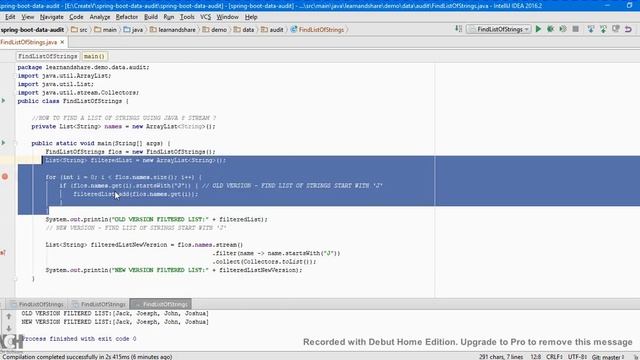Click the 12:8 cursor position indicator
The image size is (640, 360).
pyautogui.click(x=536, y=357)
